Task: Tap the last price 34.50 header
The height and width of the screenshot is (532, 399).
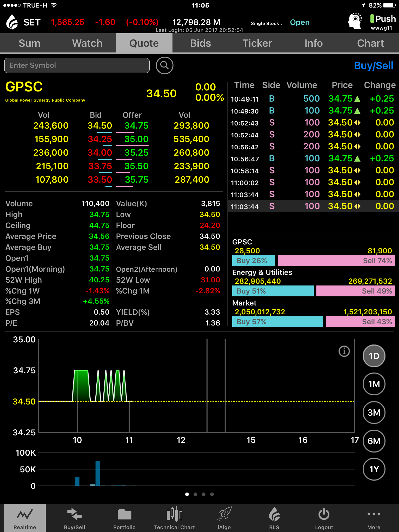Action: (162, 94)
